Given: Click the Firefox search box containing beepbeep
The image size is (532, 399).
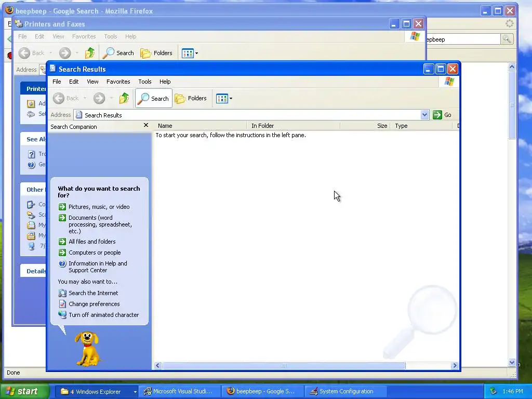Looking at the screenshot, I should [463, 39].
